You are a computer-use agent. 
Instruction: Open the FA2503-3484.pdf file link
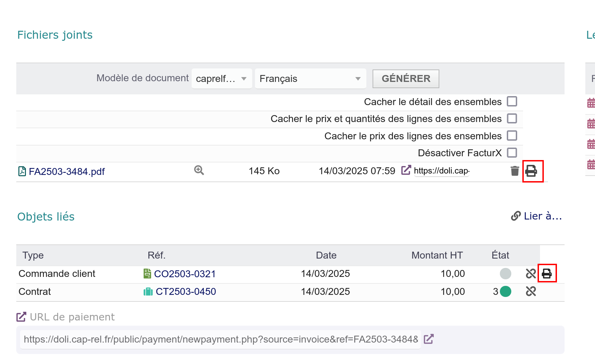[67, 171]
